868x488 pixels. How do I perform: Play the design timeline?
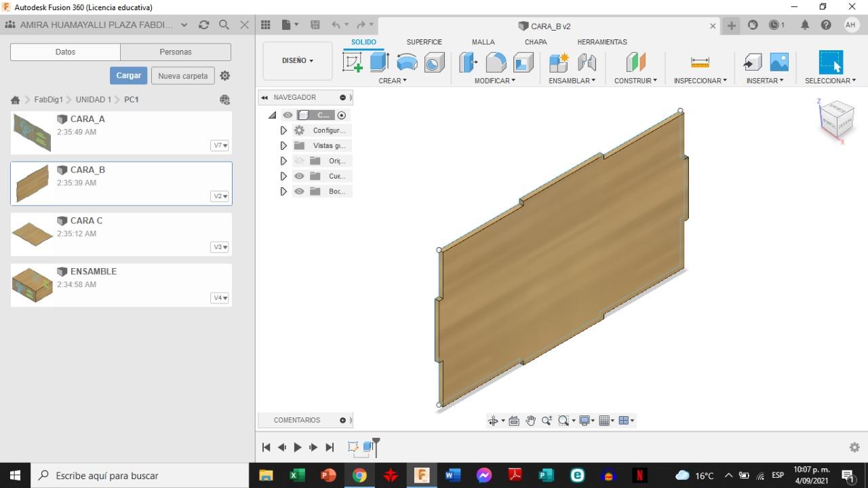click(297, 447)
